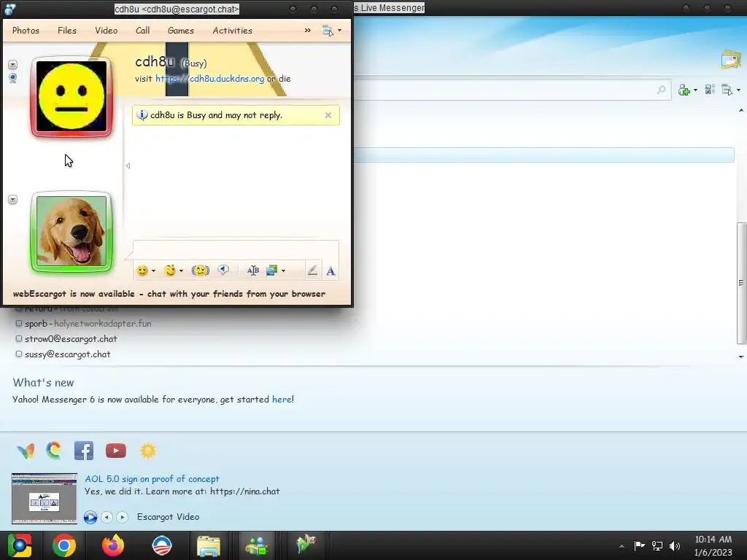Play the Escargot Video
The image size is (747, 560).
pyautogui.click(x=90, y=517)
